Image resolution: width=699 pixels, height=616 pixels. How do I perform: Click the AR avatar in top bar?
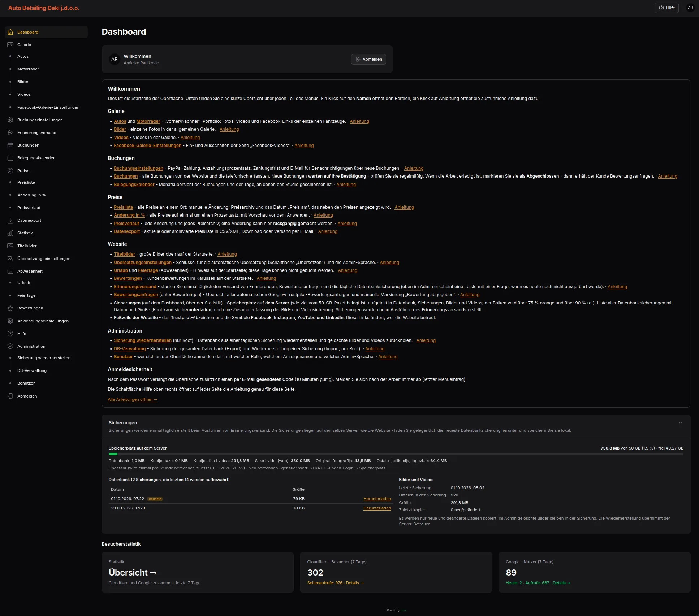[690, 8]
